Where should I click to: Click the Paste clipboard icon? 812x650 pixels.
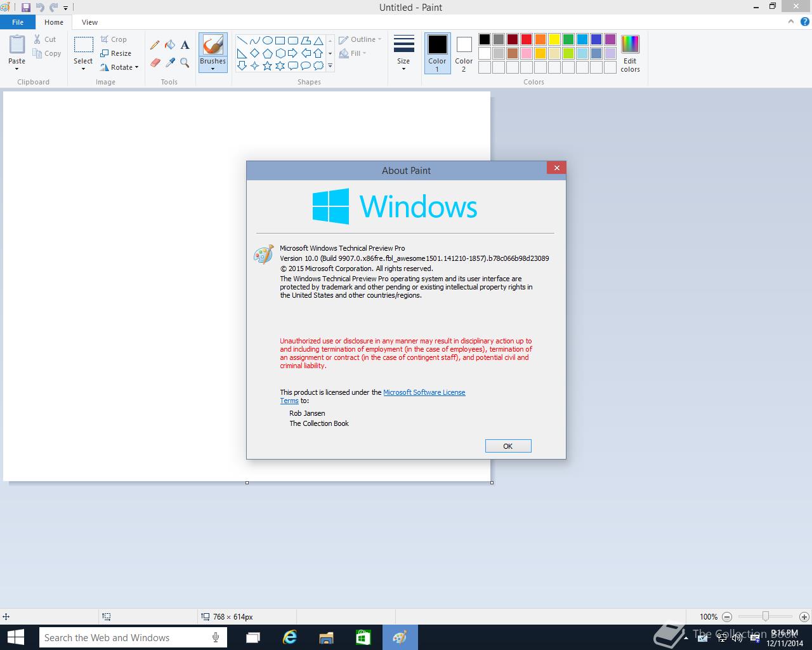pyautogui.click(x=17, y=45)
